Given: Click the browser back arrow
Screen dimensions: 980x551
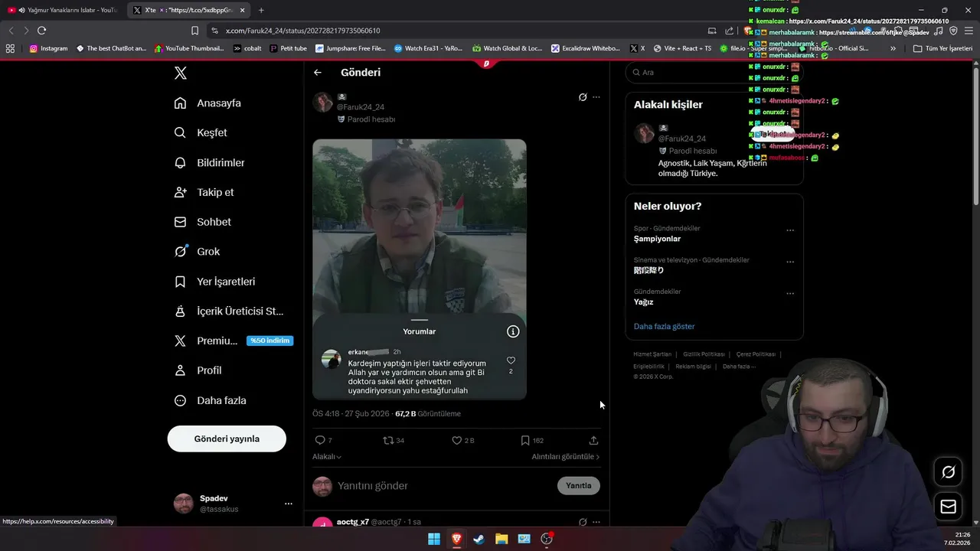Looking at the screenshot, I should 11,31.
